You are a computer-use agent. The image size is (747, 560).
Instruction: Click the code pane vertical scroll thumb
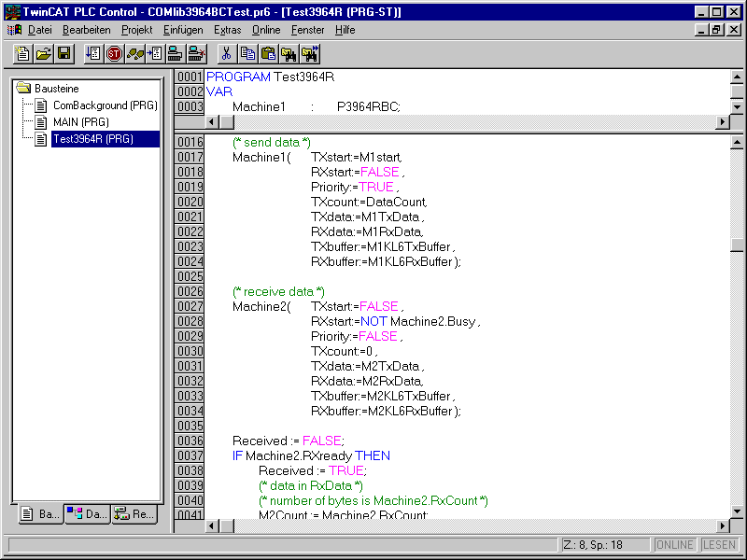tap(737, 245)
